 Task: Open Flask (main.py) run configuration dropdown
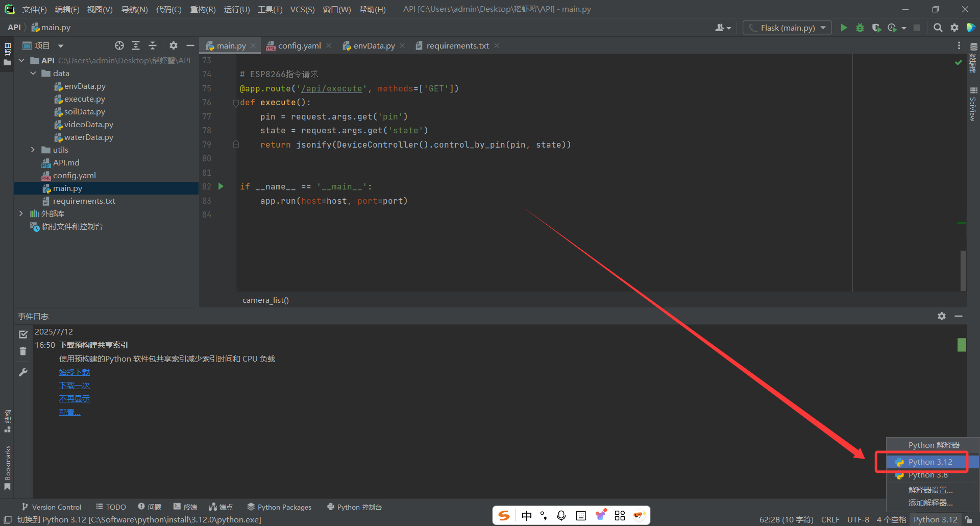click(787, 28)
